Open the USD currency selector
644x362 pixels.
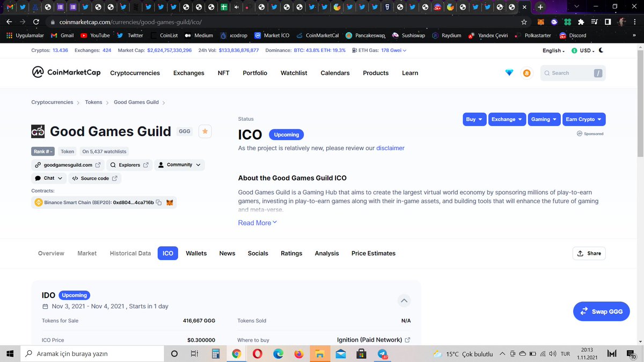tap(583, 50)
